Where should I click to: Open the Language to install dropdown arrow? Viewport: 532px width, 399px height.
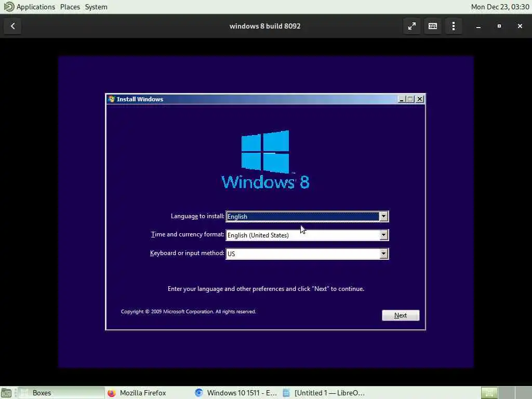(383, 217)
